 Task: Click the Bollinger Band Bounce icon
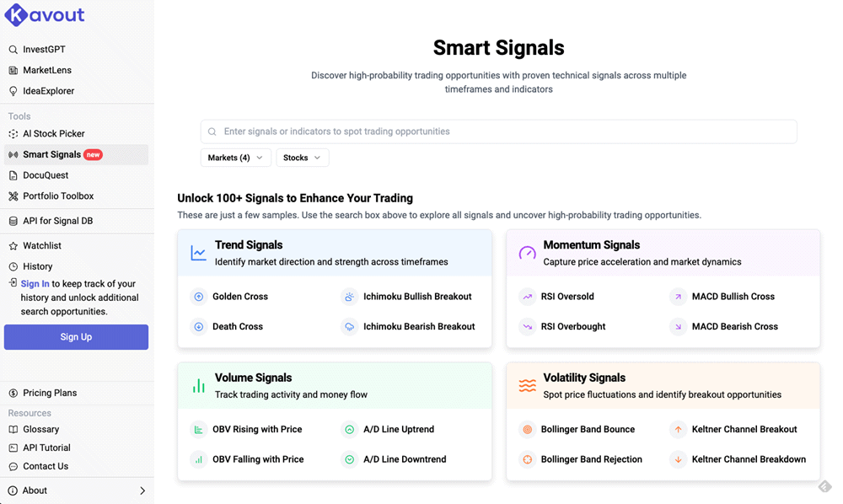tap(526, 429)
